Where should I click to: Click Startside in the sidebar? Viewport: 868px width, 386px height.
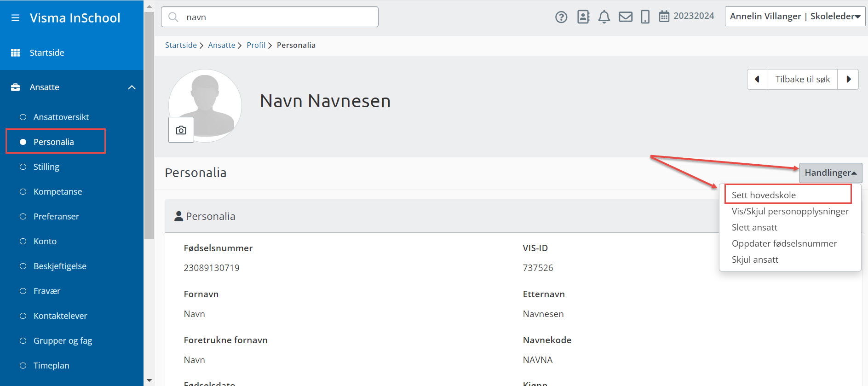(47, 52)
